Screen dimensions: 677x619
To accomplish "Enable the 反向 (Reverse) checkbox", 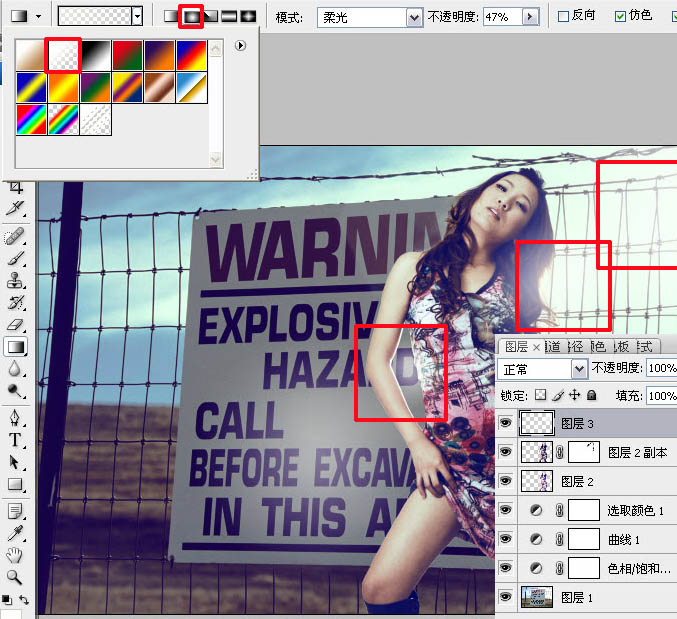I will tap(563, 17).
